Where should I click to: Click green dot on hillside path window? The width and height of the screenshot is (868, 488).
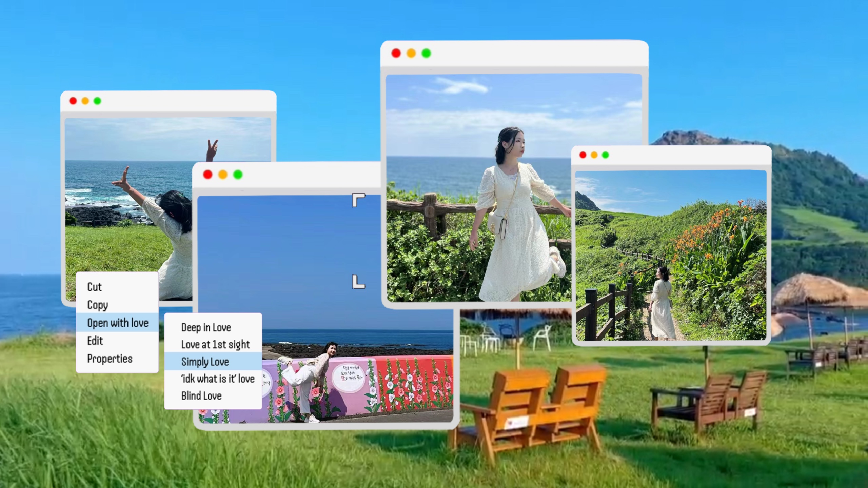pos(605,155)
